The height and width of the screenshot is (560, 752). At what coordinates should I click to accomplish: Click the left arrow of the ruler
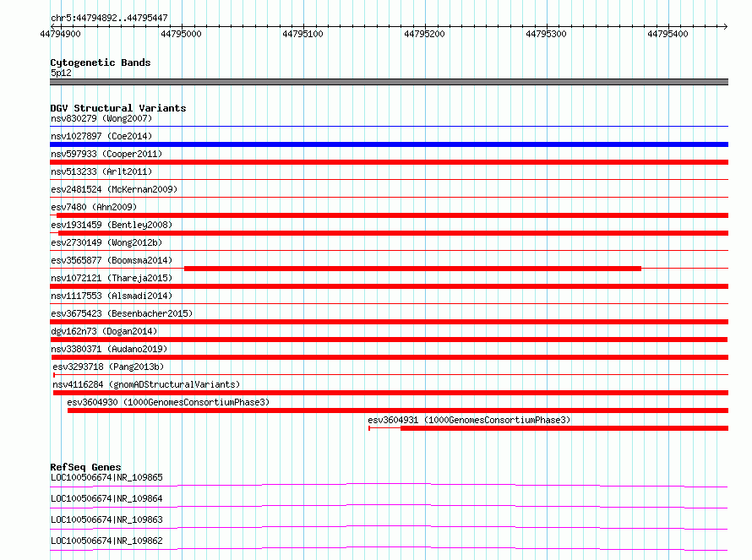click(x=52, y=26)
